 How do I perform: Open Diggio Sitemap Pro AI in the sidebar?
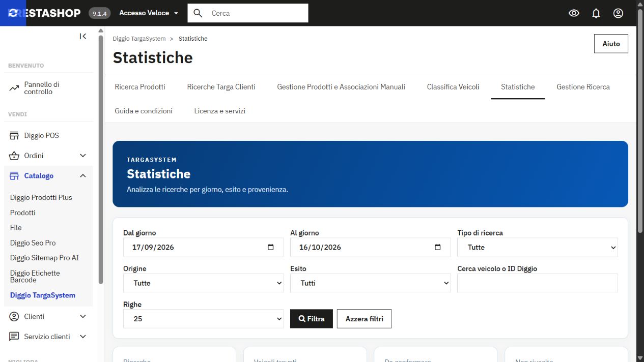44,258
